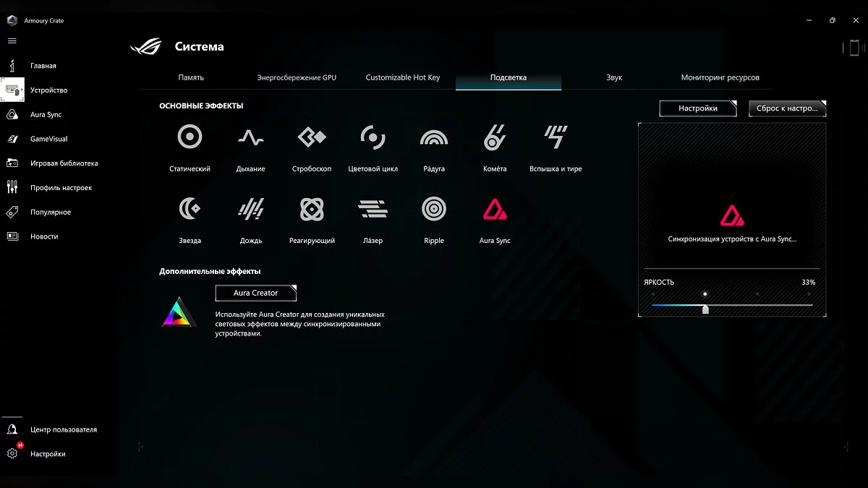Image resolution: width=868 pixels, height=488 pixels.
Task: Open the Customizable Hot Key tab
Action: click(x=403, y=77)
